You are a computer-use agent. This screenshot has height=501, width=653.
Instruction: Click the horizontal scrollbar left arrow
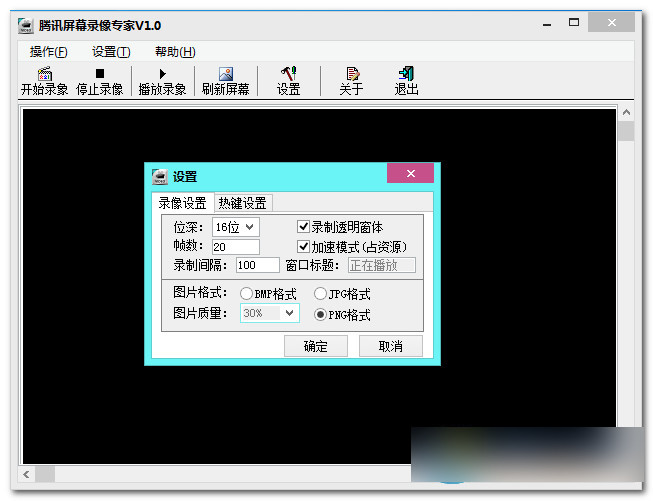click(28, 474)
